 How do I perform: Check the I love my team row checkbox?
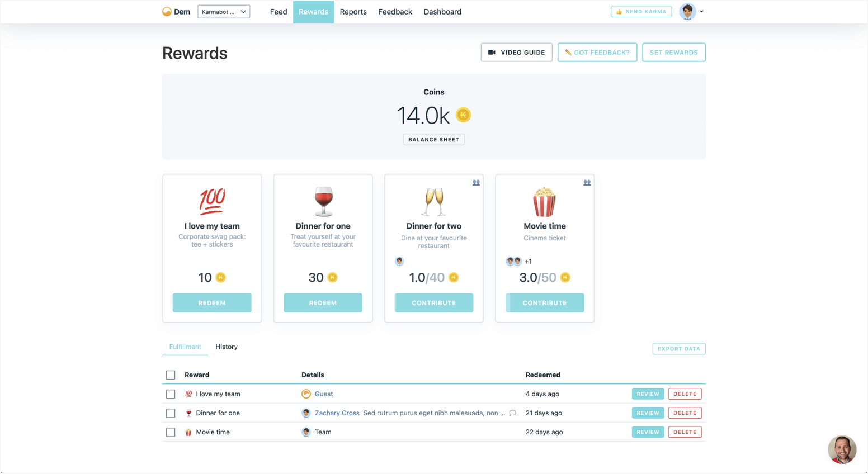(x=171, y=394)
